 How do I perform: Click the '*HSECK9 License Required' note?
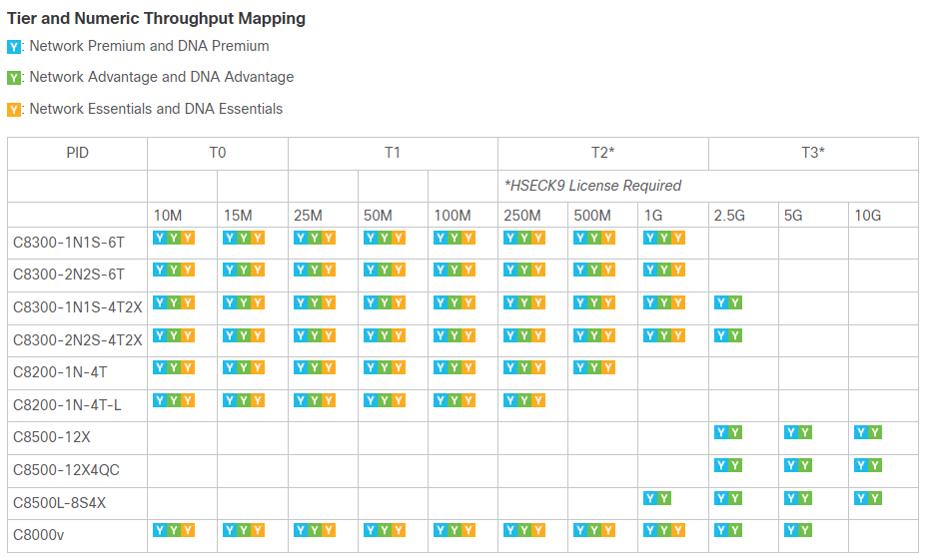pyautogui.click(x=592, y=186)
